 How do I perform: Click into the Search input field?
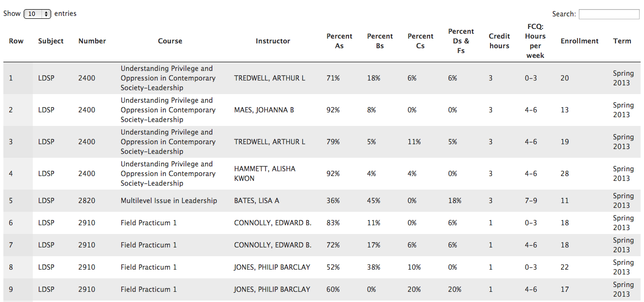(609, 14)
